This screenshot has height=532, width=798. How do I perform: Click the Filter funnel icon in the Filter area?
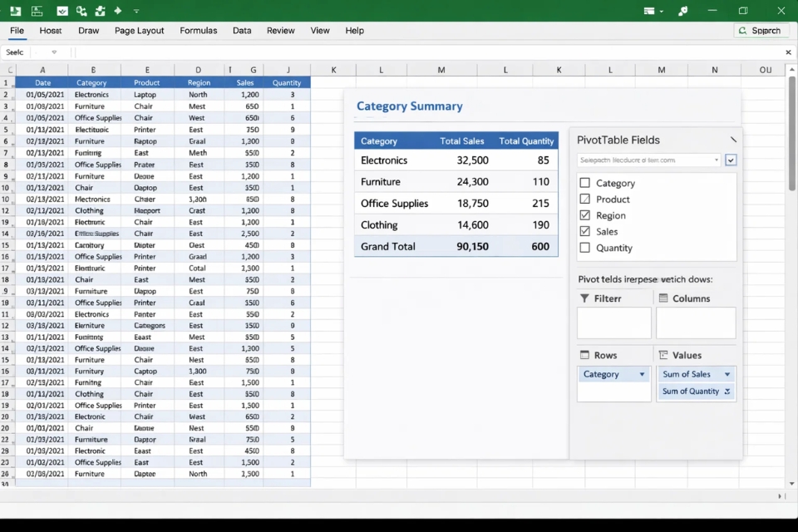pyautogui.click(x=587, y=298)
